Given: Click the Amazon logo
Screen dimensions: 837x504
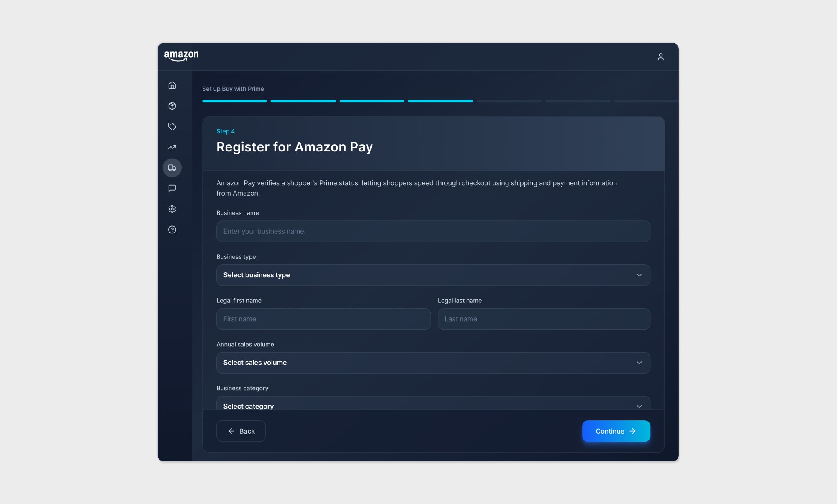Looking at the screenshot, I should (x=181, y=56).
